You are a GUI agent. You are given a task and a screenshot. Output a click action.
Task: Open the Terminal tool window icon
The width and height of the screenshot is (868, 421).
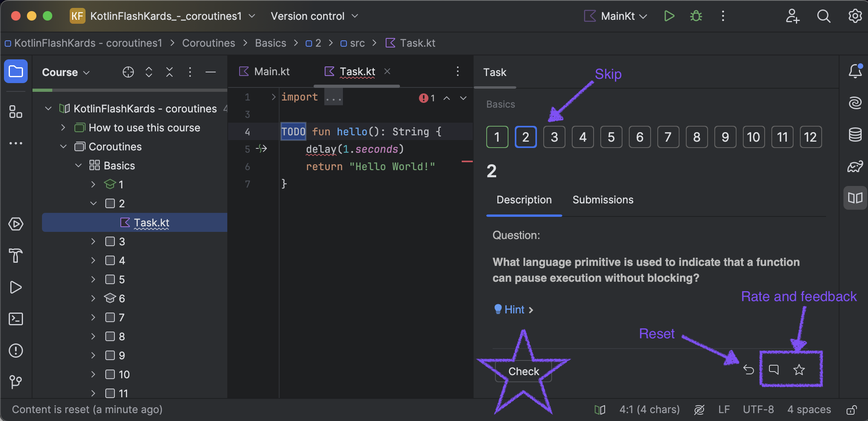[x=16, y=319]
